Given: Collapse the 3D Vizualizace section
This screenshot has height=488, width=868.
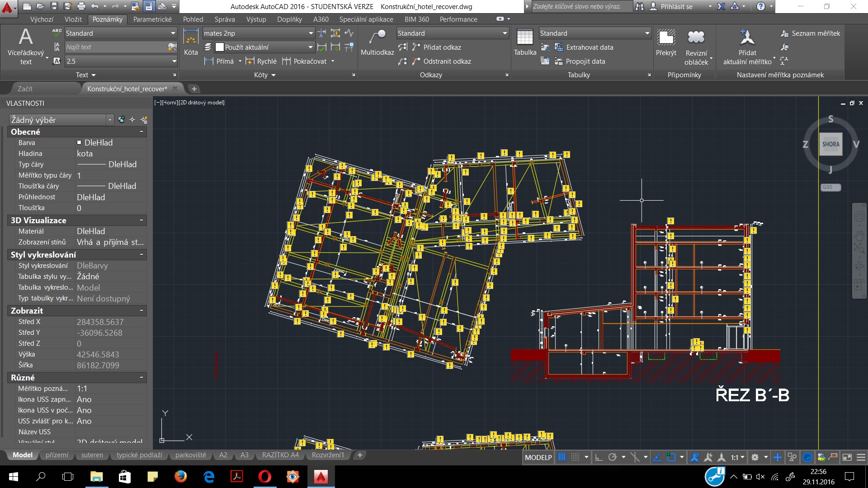Looking at the screenshot, I should coord(142,220).
